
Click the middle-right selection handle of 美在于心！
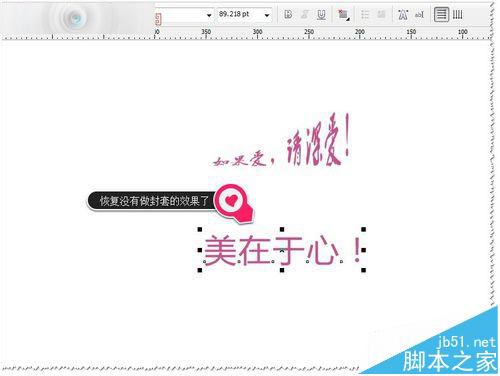click(363, 250)
